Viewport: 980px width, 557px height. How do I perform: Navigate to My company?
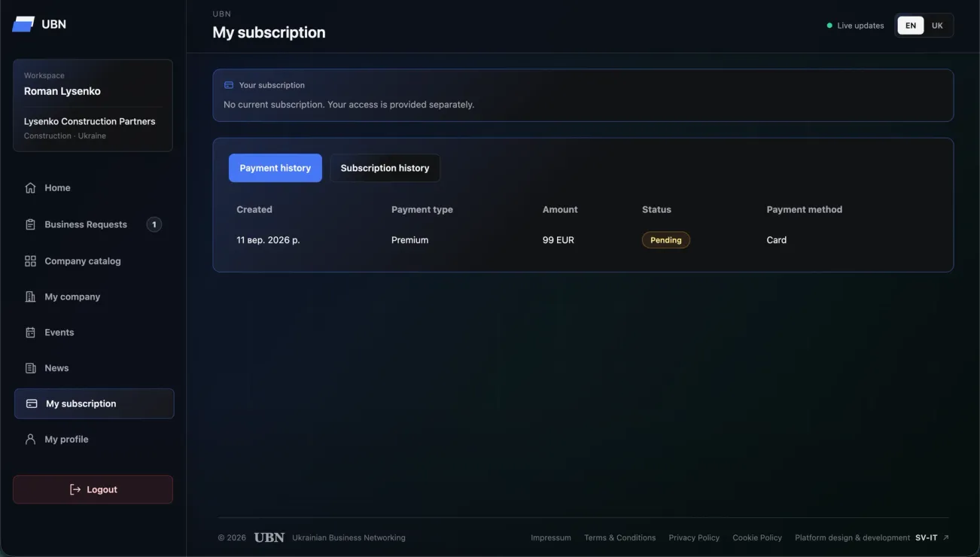coord(94,297)
